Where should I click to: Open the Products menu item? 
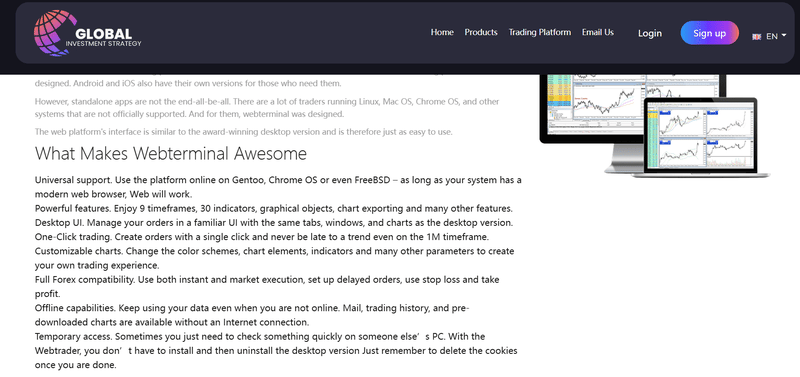[481, 32]
